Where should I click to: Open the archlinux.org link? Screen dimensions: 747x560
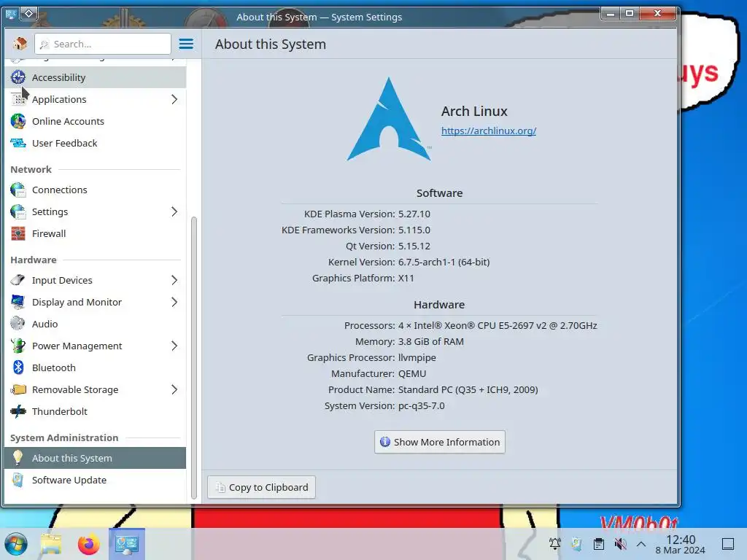point(488,131)
